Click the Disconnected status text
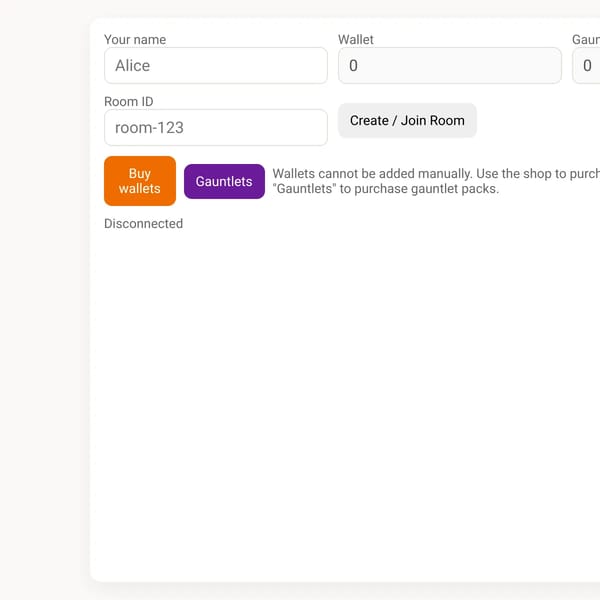 point(143,223)
